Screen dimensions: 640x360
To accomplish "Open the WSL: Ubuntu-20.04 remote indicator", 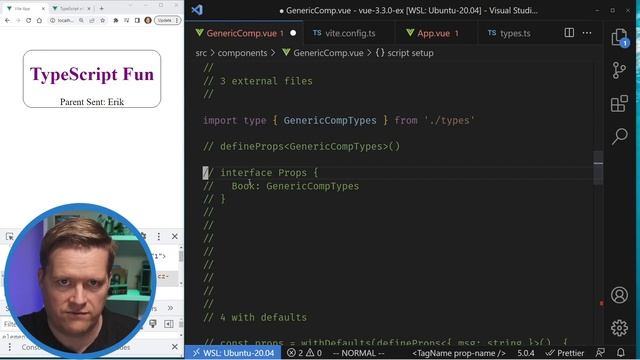I will (x=233, y=353).
